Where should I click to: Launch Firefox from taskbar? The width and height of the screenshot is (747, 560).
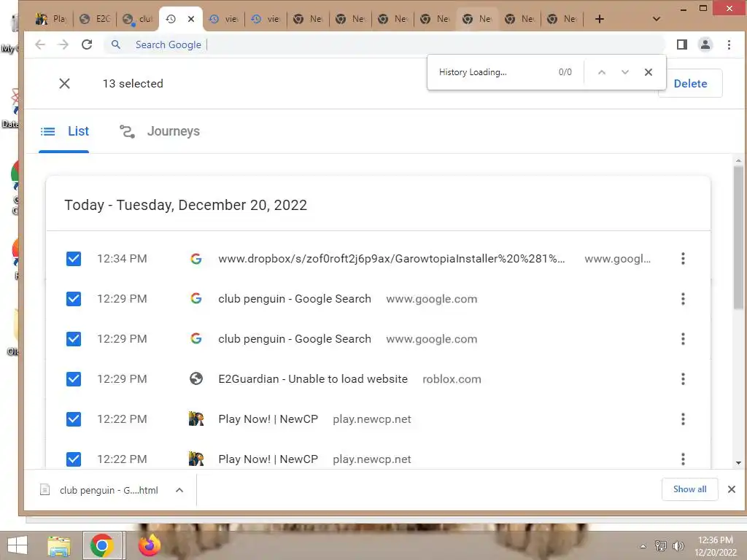point(150,545)
